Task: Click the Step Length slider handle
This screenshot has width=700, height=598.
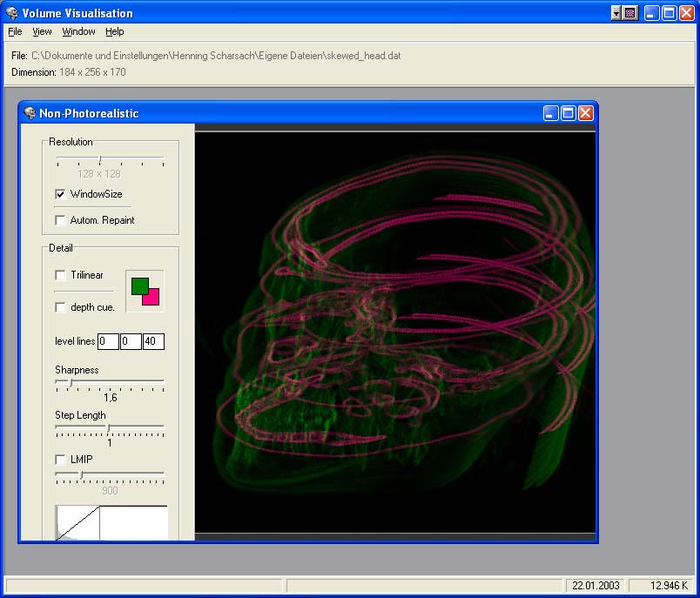Action: pos(109,427)
